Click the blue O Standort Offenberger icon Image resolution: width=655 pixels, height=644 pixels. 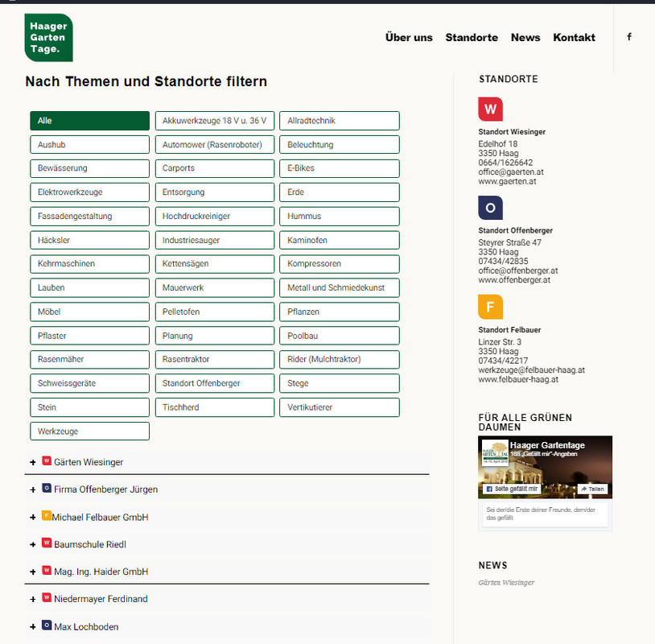490,208
